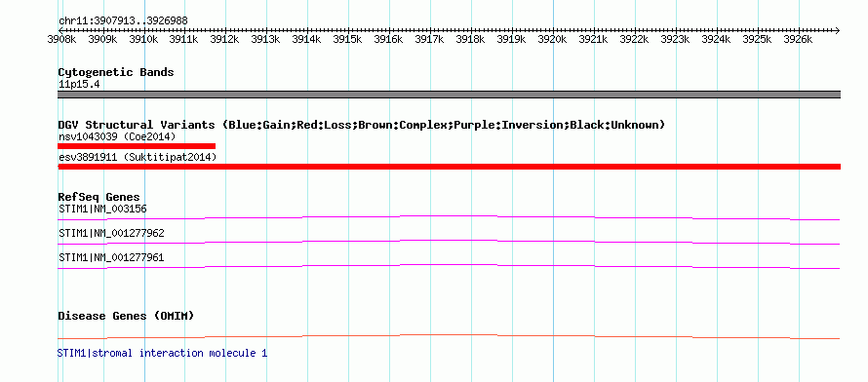The height and width of the screenshot is (382, 868).
Task: Click the 3917k ruler position
Action: [x=430, y=39]
